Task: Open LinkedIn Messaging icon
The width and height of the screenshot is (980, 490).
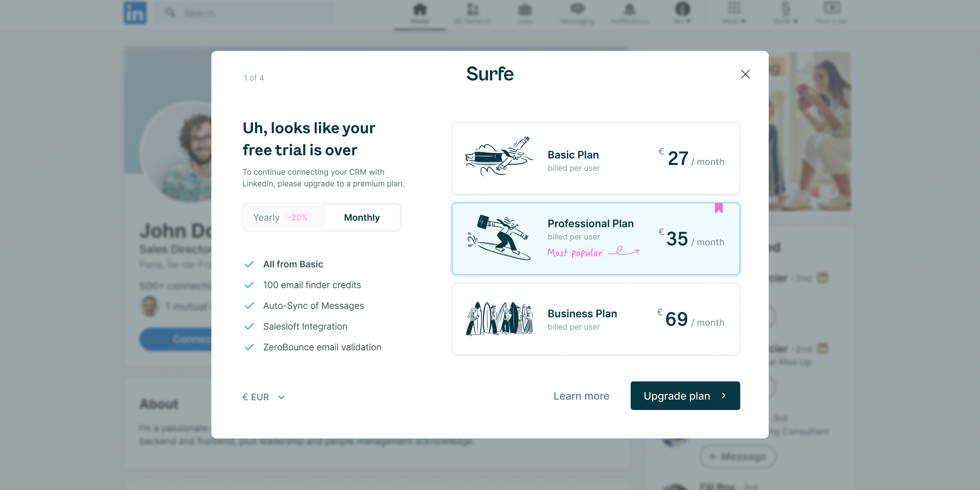Action: [x=577, y=11]
